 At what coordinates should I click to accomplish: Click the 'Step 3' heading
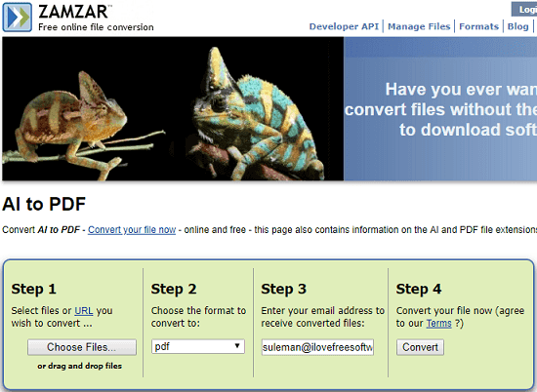283,289
